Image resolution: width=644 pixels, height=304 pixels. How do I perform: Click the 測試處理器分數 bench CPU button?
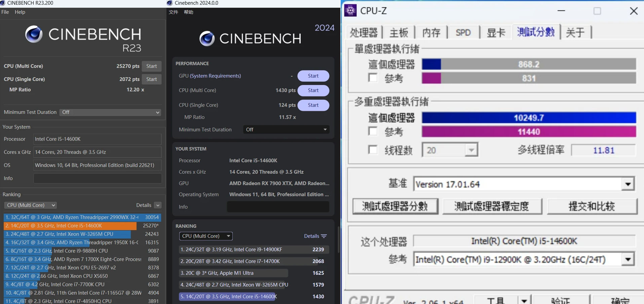click(395, 206)
